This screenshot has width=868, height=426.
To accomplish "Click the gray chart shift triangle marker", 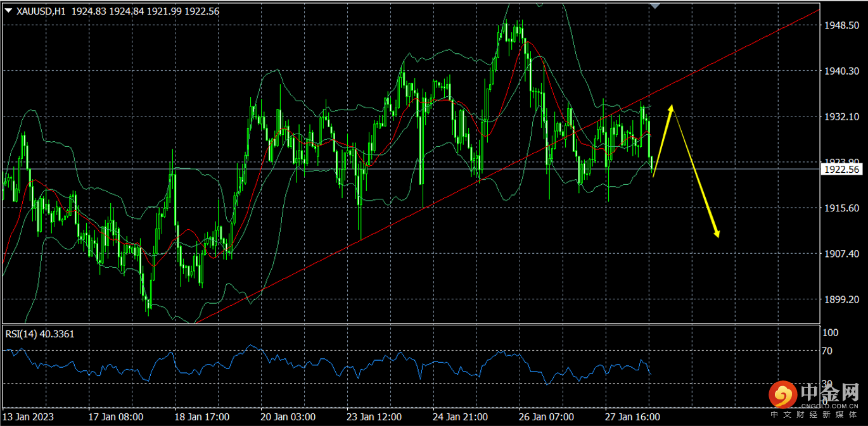I will coord(655,5).
